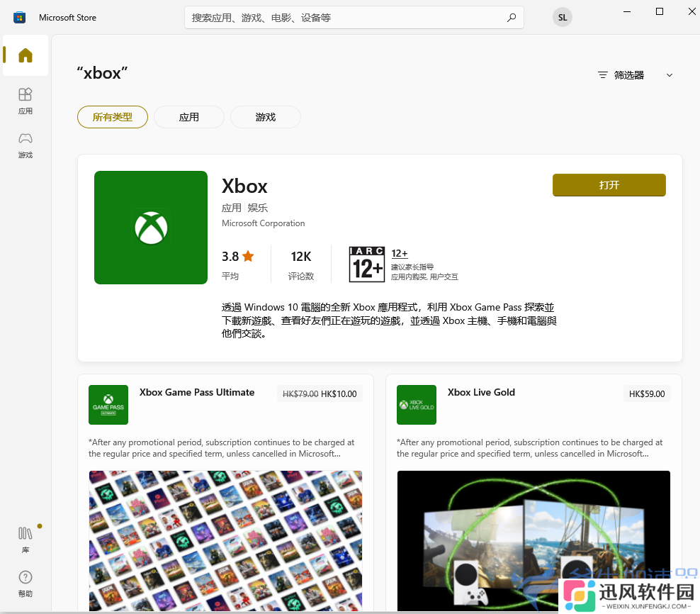Click the Game Pass Ultimate promotional disclaimer text
Screen dimensions: 700x614
coord(222,448)
